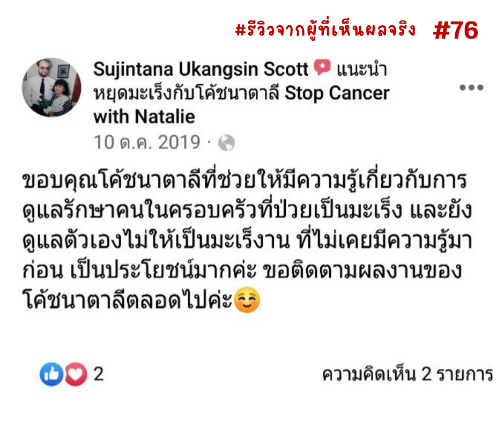Click the word แนะนำ beside the badge
The image size is (504, 423).
pos(361,69)
